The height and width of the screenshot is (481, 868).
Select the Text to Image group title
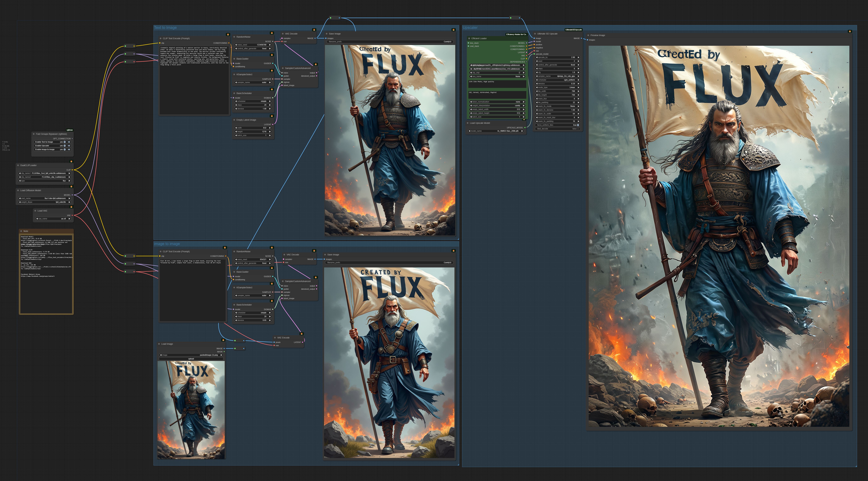pos(165,28)
